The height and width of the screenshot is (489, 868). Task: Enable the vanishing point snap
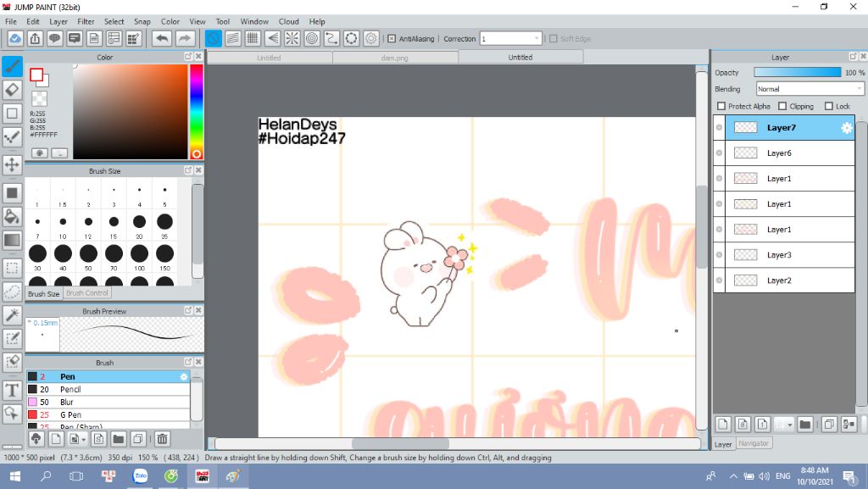[272, 38]
